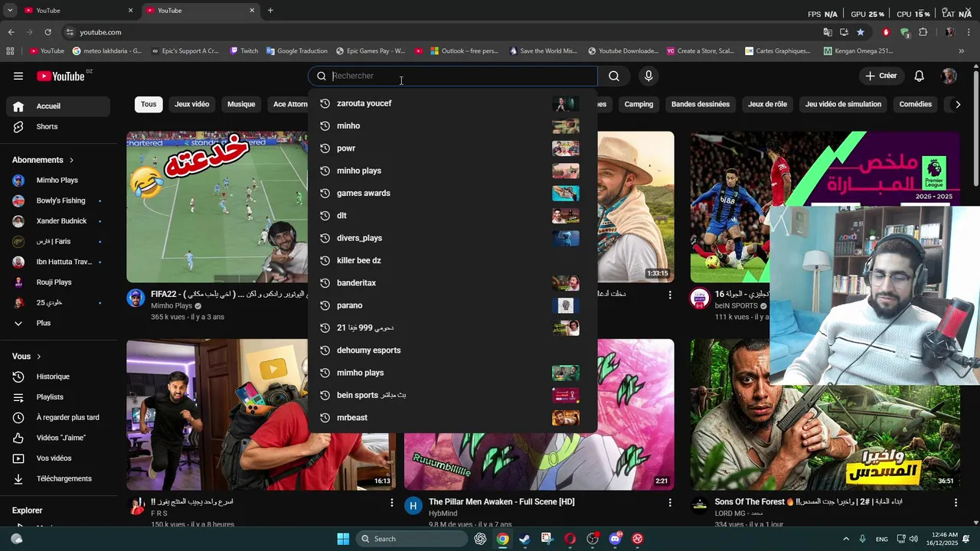Choose suggestion mimho plays
Image resolution: width=980 pixels, height=551 pixels.
[x=452, y=373]
